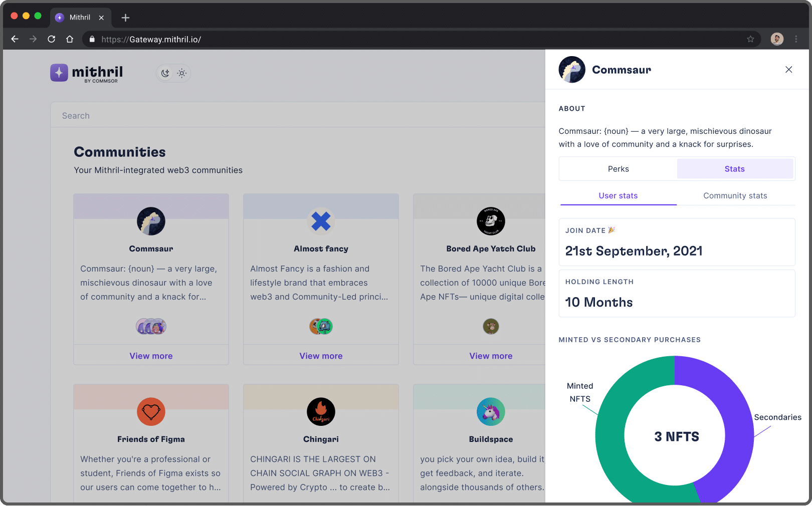Switch to light mode sun icon
The image size is (812, 506).
182,73
